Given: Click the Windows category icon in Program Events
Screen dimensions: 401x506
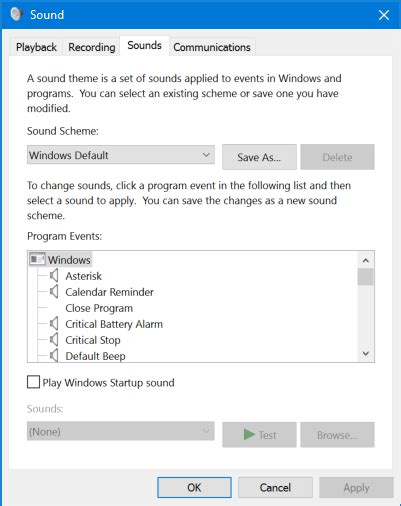Looking at the screenshot, I should pos(37,259).
